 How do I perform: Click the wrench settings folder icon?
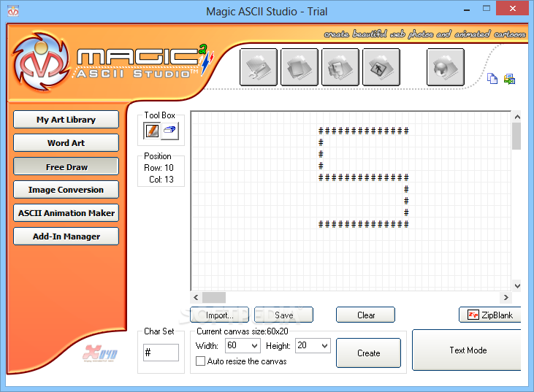(259, 67)
